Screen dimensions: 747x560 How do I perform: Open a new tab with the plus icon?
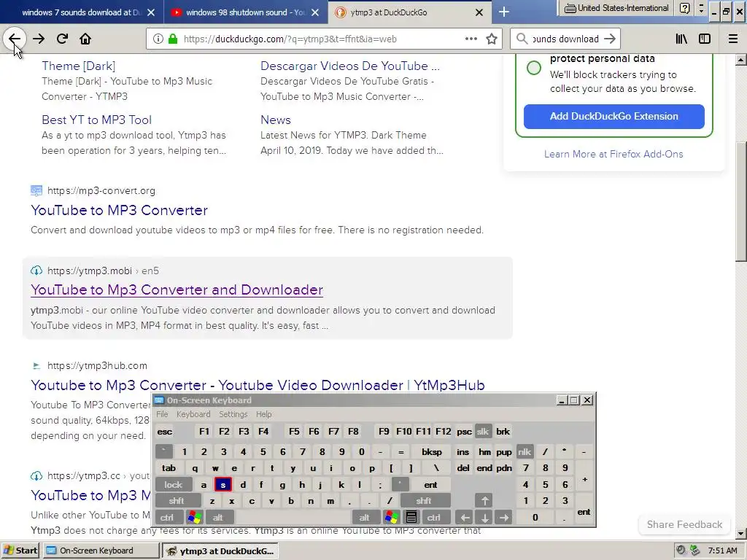[x=503, y=12]
